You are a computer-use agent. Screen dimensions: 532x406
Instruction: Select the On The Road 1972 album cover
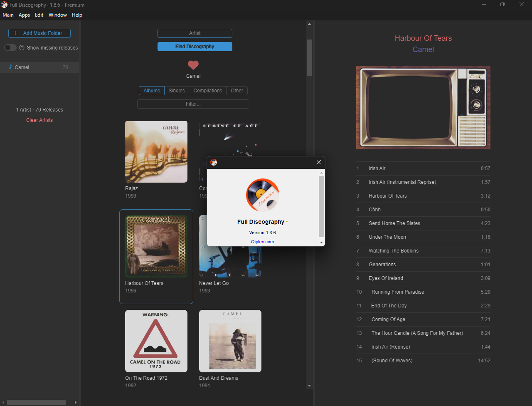point(156,341)
